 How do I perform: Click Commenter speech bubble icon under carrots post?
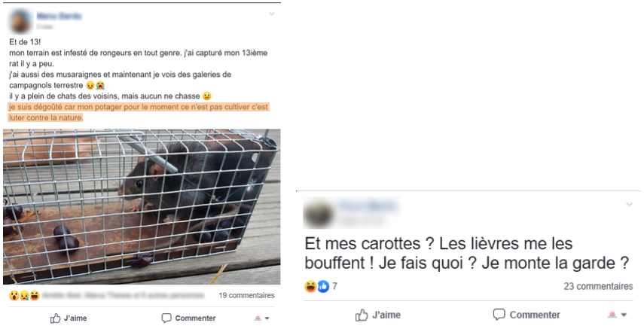coord(499,315)
